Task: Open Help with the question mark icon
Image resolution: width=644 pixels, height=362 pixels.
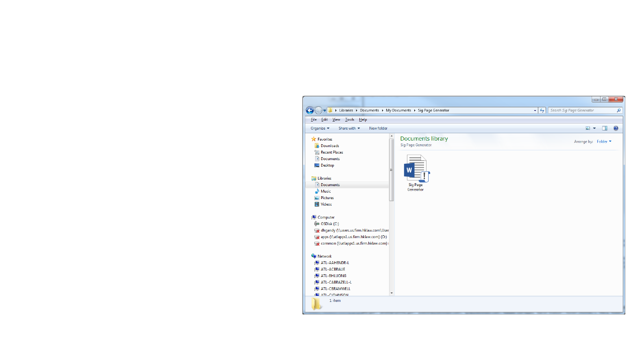Action: pos(616,128)
